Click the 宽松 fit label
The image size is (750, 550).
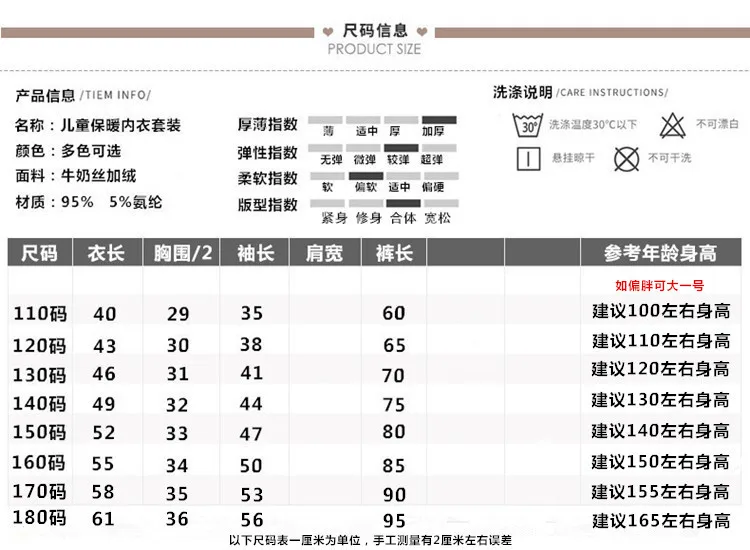(x=438, y=219)
